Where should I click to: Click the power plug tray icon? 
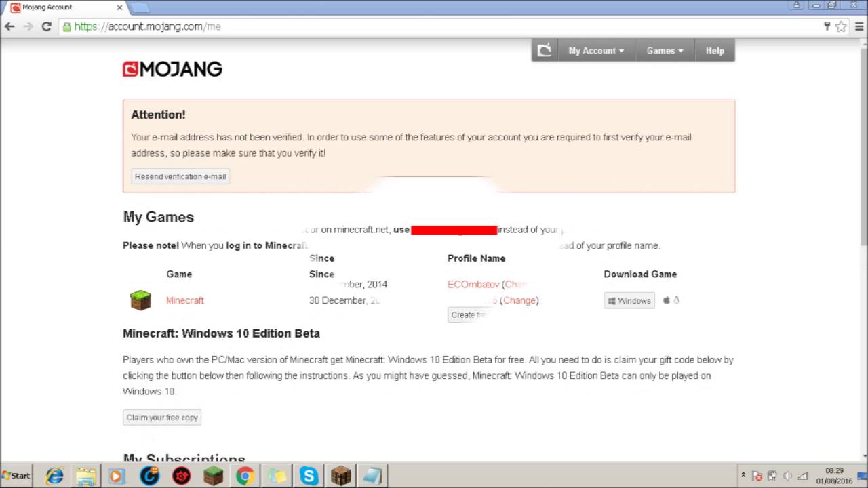click(772, 476)
